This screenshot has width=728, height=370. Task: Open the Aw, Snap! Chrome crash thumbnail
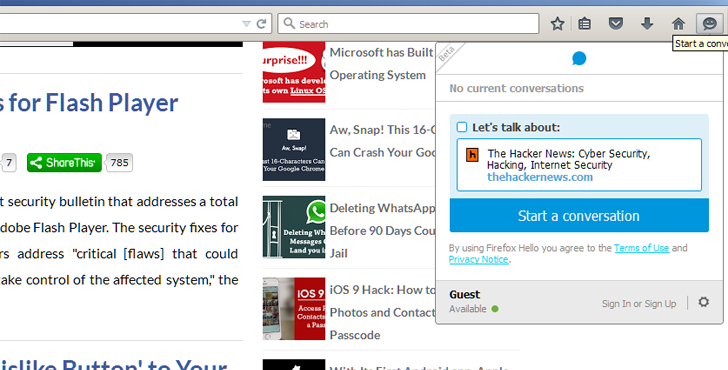click(294, 149)
